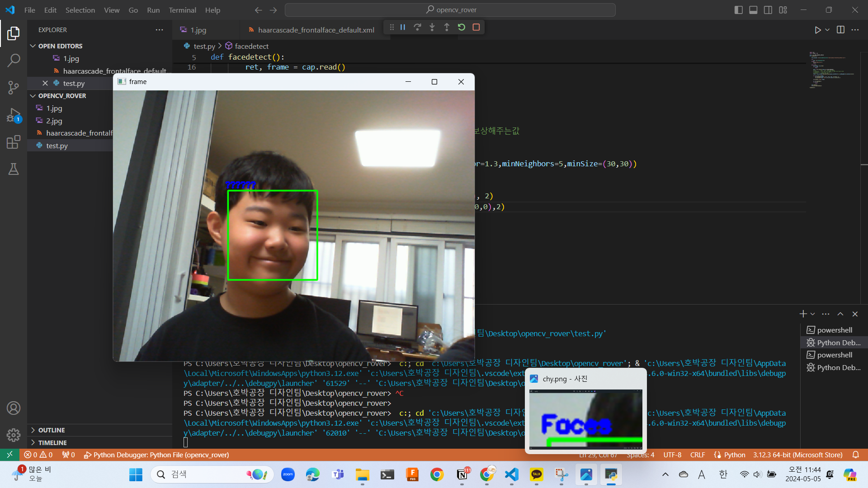
Task: Split the editor to the right
Action: point(840,30)
